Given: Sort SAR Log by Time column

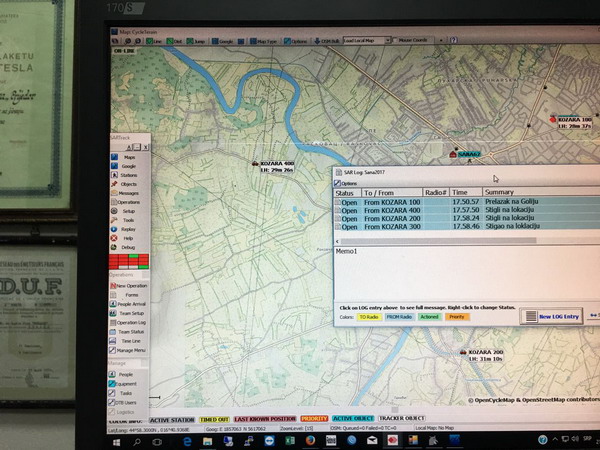Looking at the screenshot, I should click(x=466, y=192).
